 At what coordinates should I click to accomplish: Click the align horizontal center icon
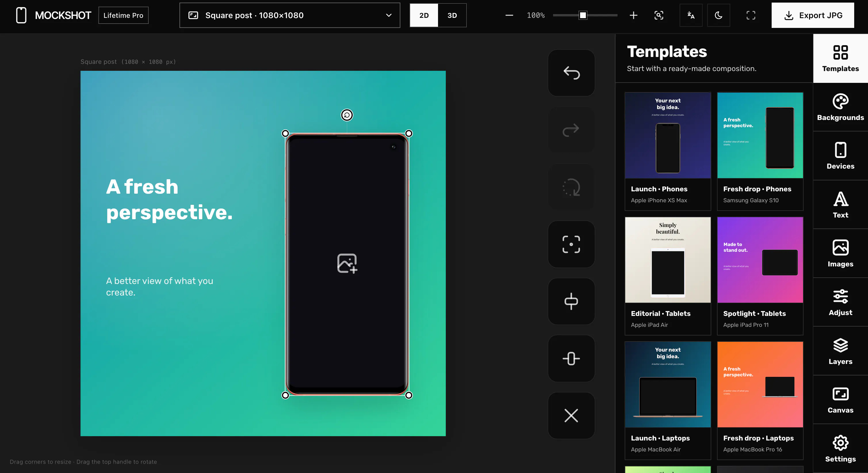pos(571,301)
